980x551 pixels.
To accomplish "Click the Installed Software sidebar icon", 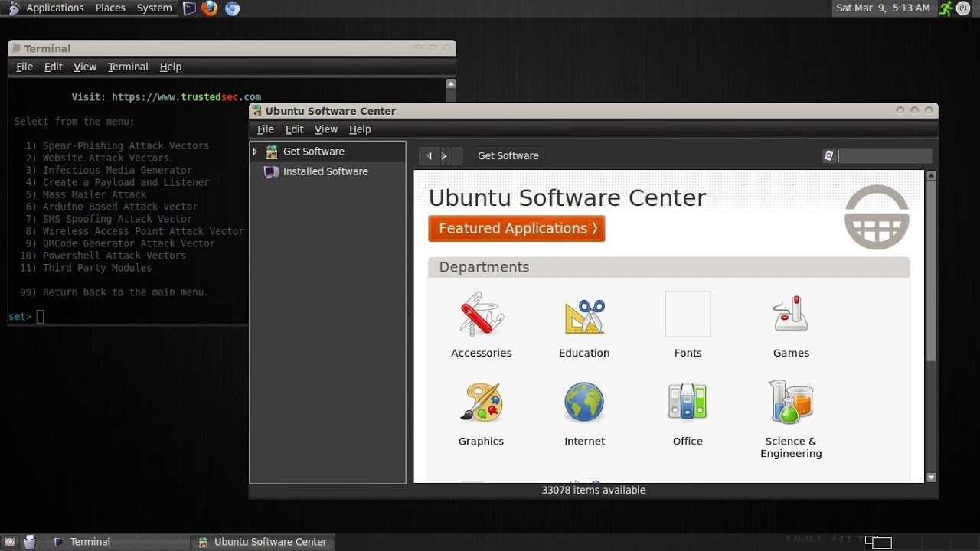I will [x=271, y=171].
